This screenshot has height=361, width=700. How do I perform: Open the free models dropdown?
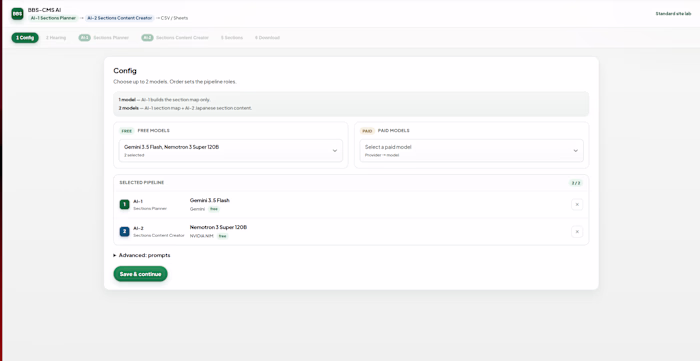click(x=231, y=150)
